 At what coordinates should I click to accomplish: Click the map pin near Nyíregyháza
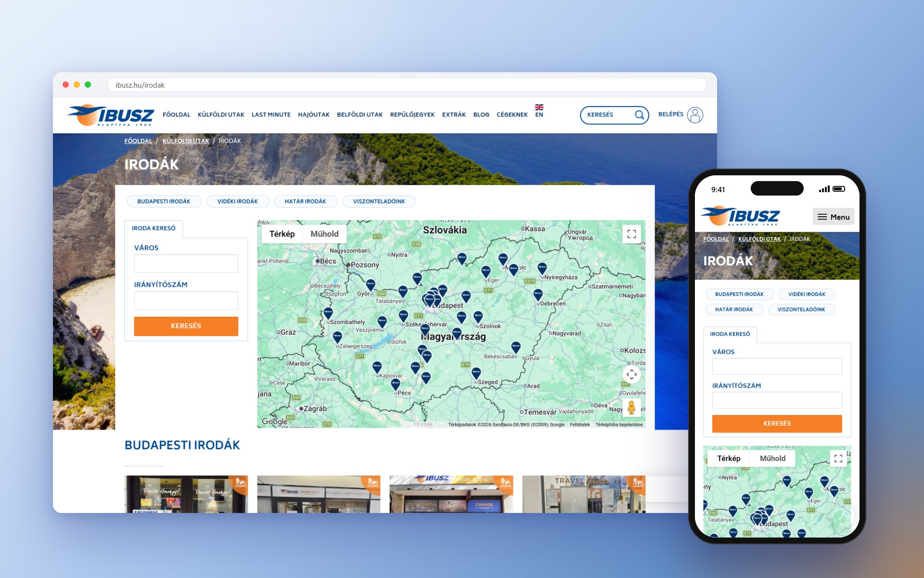pos(542,268)
